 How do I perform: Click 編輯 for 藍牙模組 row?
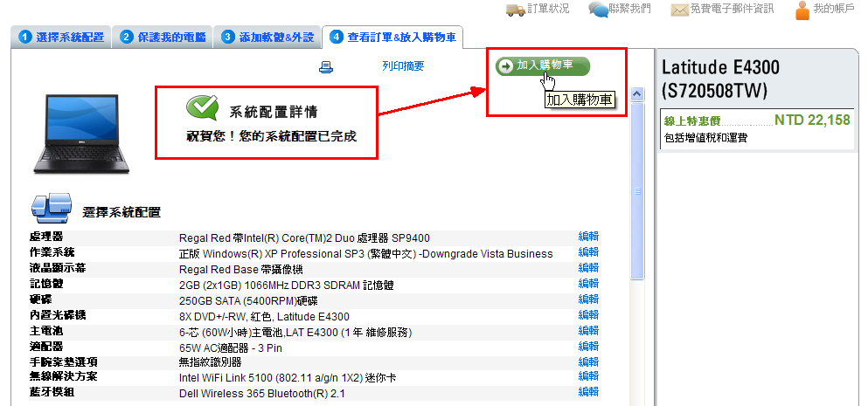(588, 392)
